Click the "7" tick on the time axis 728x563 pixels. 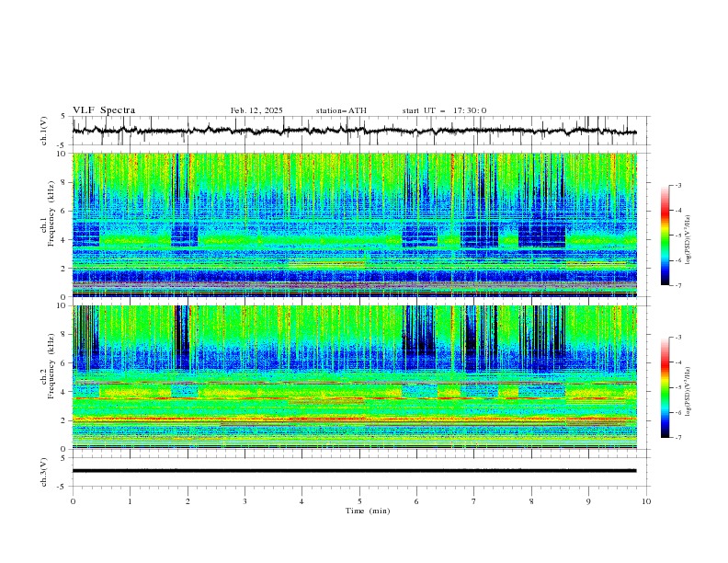point(474,501)
